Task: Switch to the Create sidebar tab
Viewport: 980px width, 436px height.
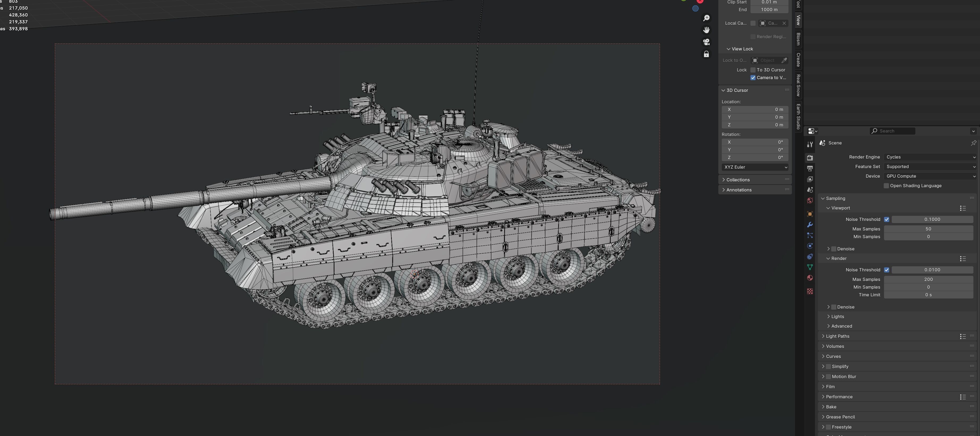Action: [x=799, y=60]
